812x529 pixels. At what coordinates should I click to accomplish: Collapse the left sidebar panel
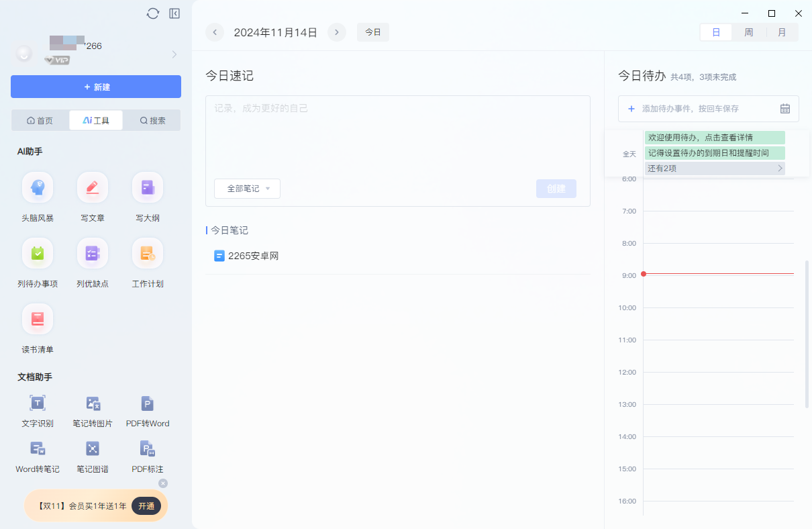click(x=174, y=13)
